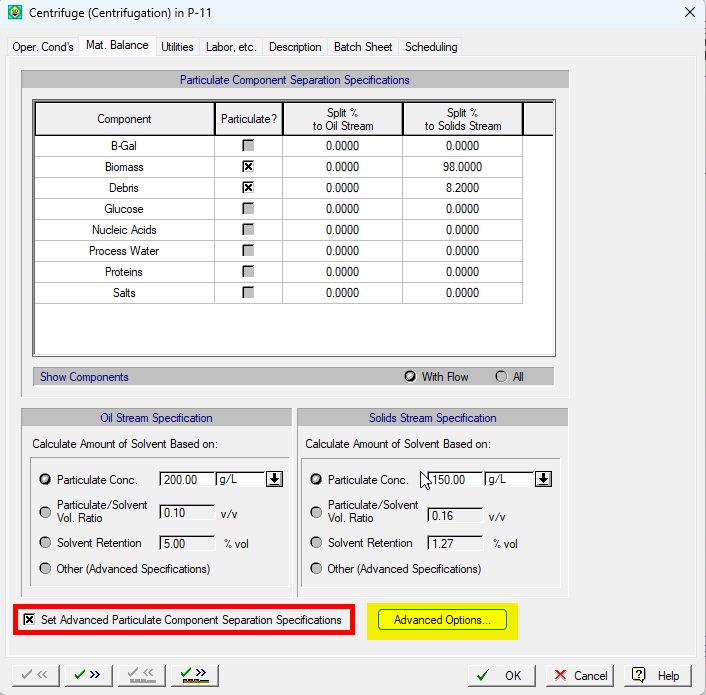Uncheck Particulate checkbox for Biomass
The width and height of the screenshot is (706, 695).
248,167
